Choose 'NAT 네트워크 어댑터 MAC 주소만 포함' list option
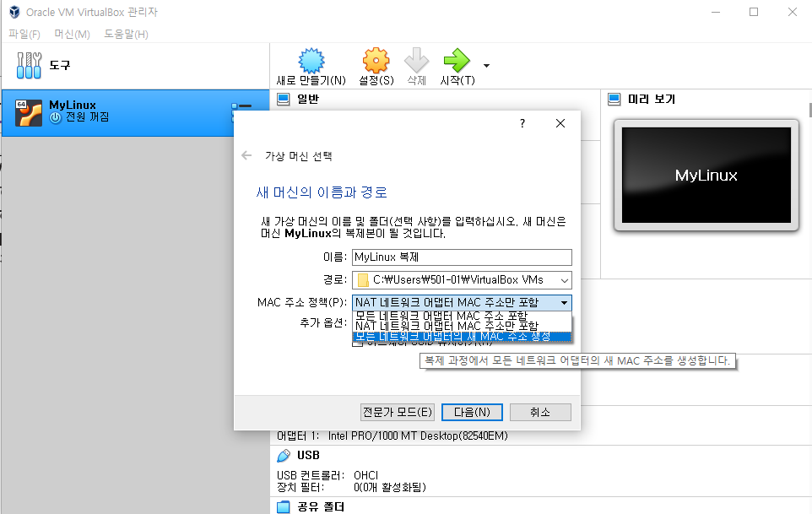Screen dimensions: 812x514 click(x=462, y=326)
